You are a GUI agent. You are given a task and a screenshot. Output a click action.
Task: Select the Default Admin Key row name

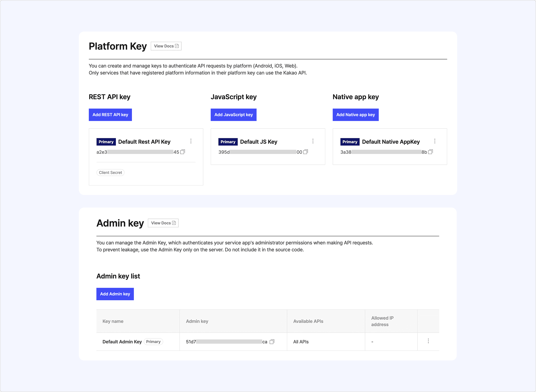[122, 342]
